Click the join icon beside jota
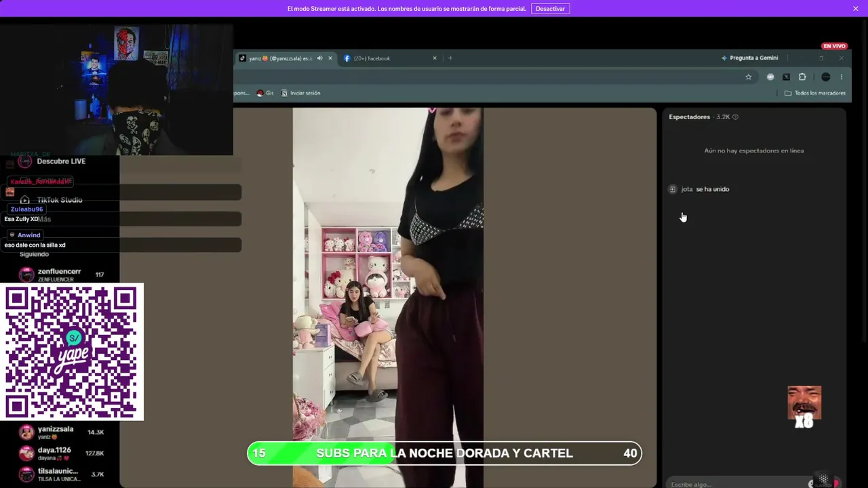The image size is (868, 488). tap(672, 189)
